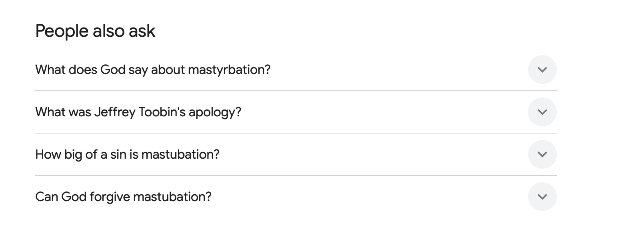Show the answer to 'Can God forgive' question

[296, 197]
